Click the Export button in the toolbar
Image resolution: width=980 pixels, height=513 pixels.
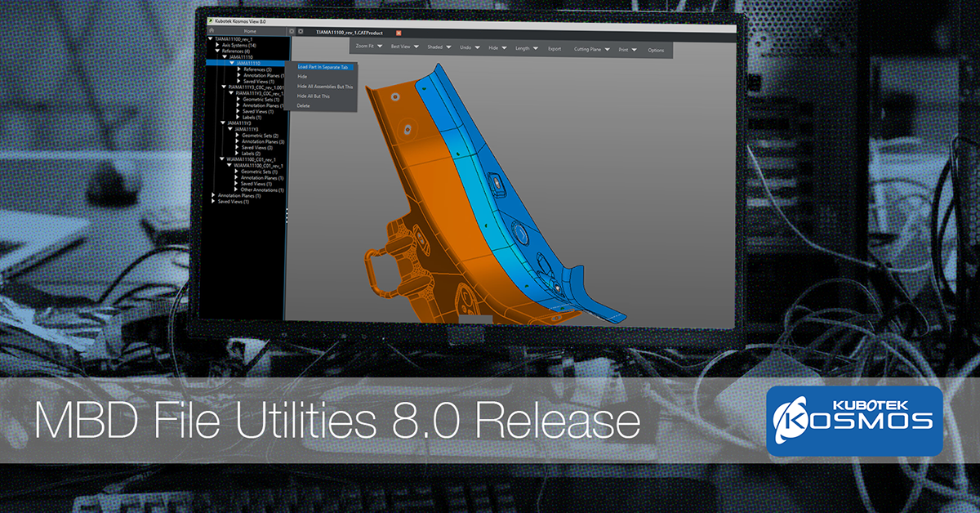[555, 49]
